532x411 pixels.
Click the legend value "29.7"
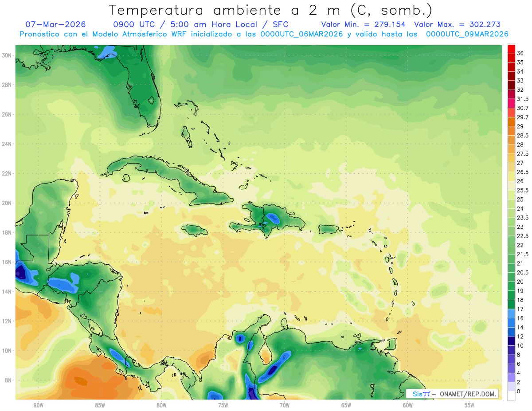point(523,117)
